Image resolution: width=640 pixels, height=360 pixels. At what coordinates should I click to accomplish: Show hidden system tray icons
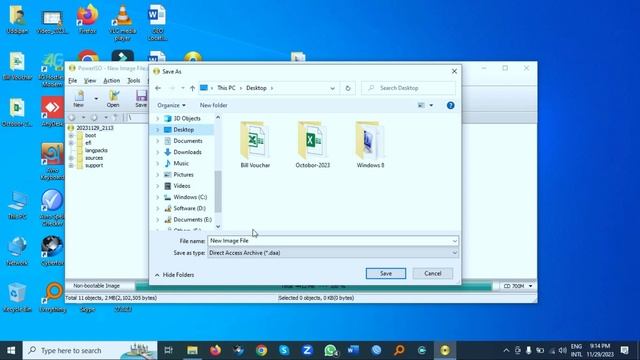pyautogui.click(x=506, y=350)
